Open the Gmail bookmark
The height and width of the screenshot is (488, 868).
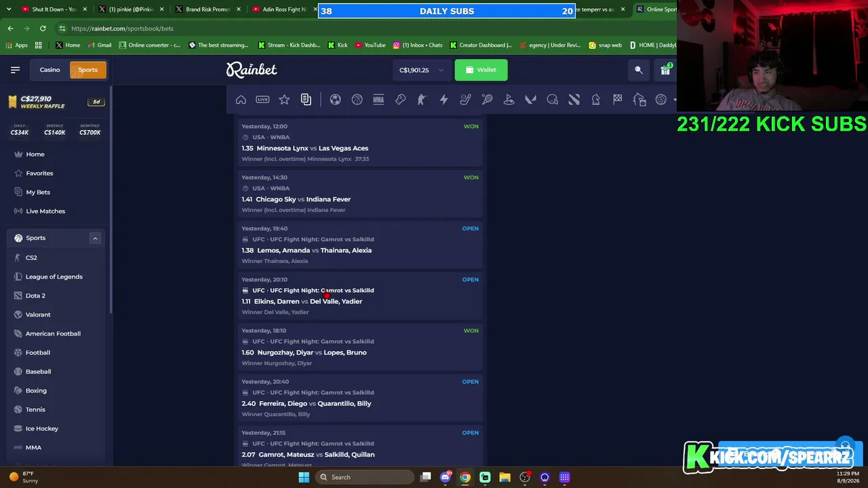coord(99,45)
